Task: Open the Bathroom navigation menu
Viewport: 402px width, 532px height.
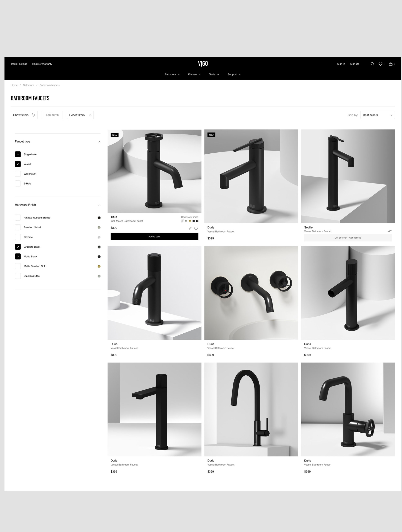Action: [172, 74]
